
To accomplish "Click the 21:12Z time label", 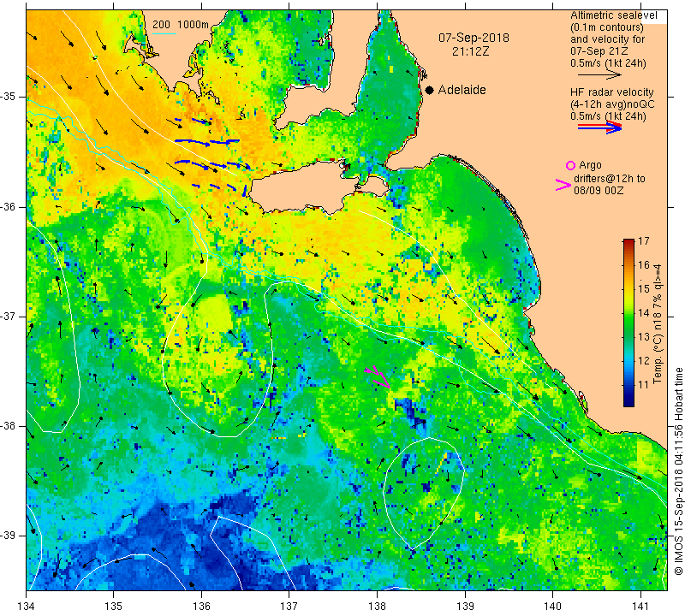I will pyautogui.click(x=470, y=51).
